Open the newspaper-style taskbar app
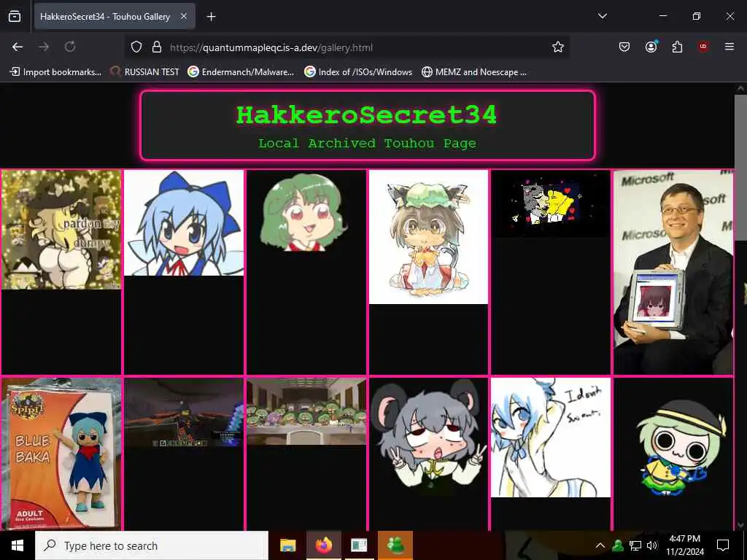The height and width of the screenshot is (560, 747). 359,545
